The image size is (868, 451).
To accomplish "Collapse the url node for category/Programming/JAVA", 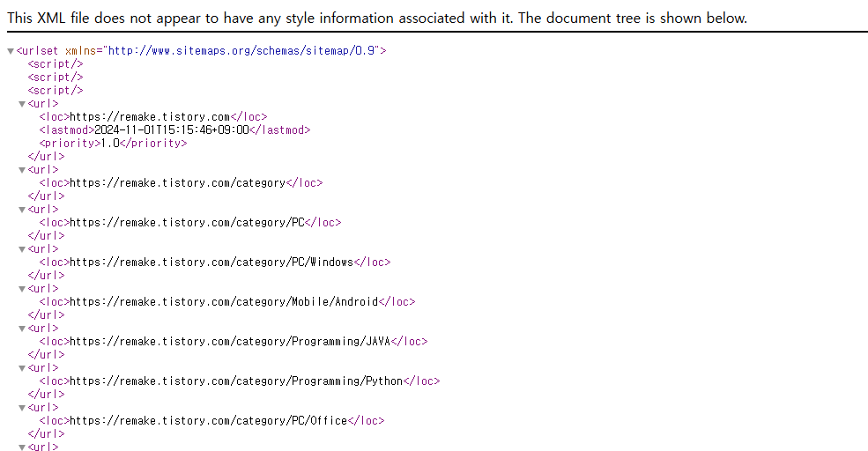I will (x=22, y=329).
